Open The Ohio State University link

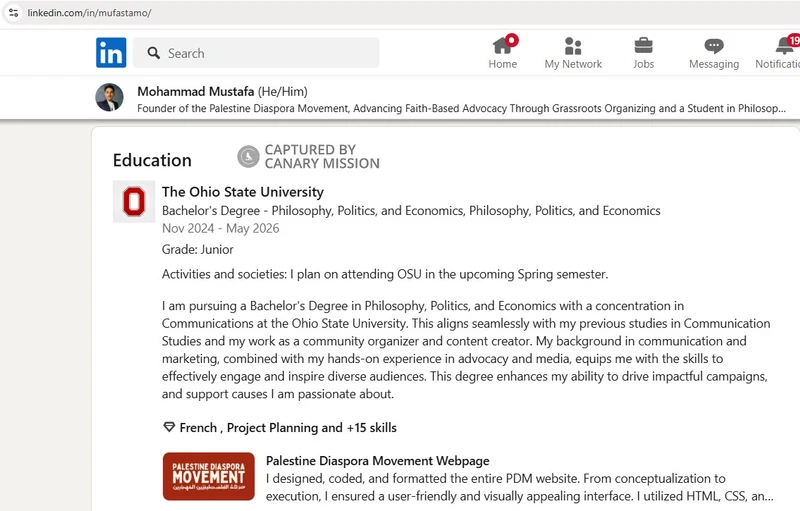[243, 192]
